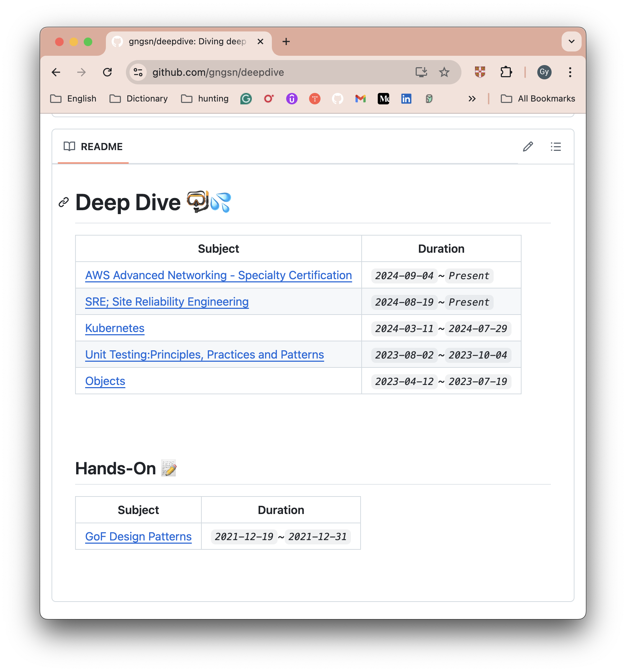Copy the Deep Dive heading anchor link

tap(64, 202)
